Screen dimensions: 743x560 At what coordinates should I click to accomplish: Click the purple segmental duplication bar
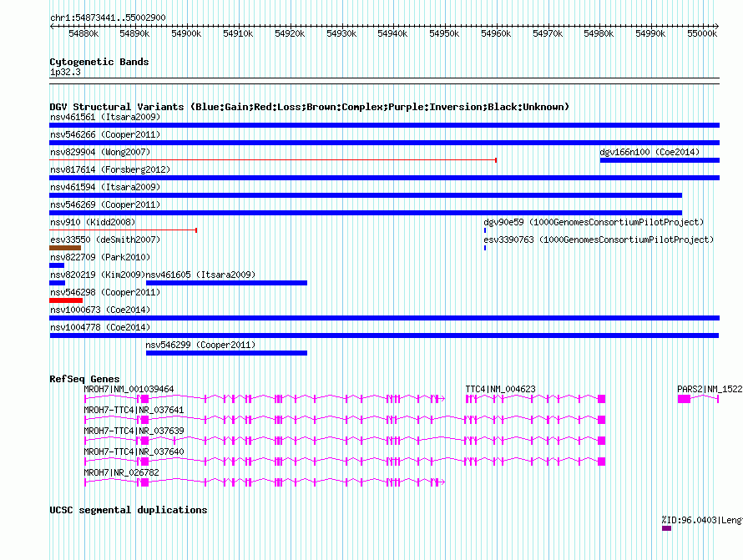(x=667, y=528)
